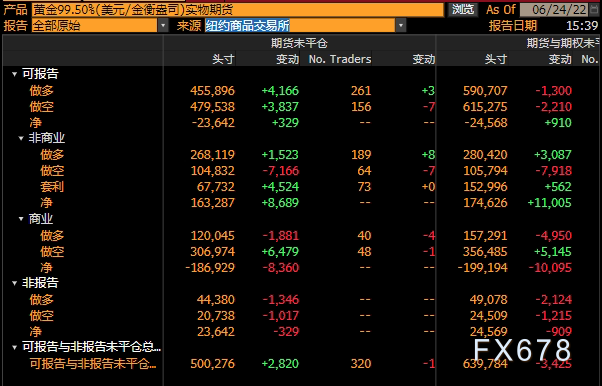Click the No. Traders column header

click(340, 59)
